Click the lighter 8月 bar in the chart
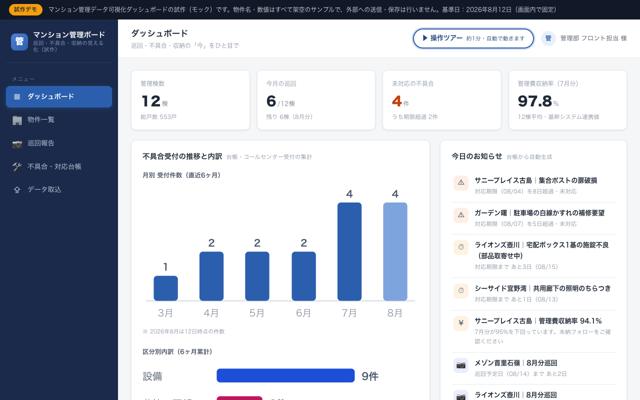 click(395, 251)
